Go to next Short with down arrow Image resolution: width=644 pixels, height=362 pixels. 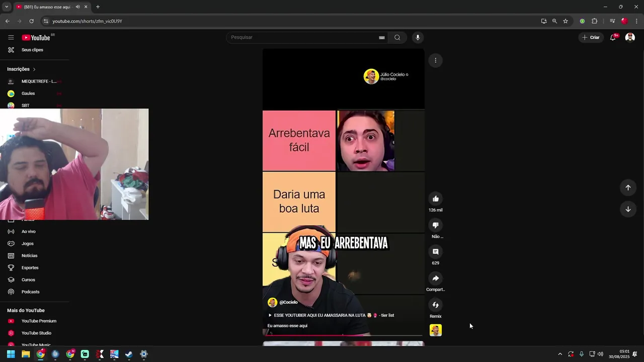[x=628, y=209]
